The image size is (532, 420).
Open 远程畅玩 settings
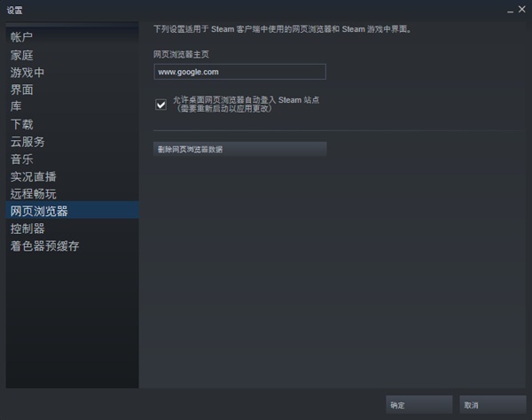[73, 193]
